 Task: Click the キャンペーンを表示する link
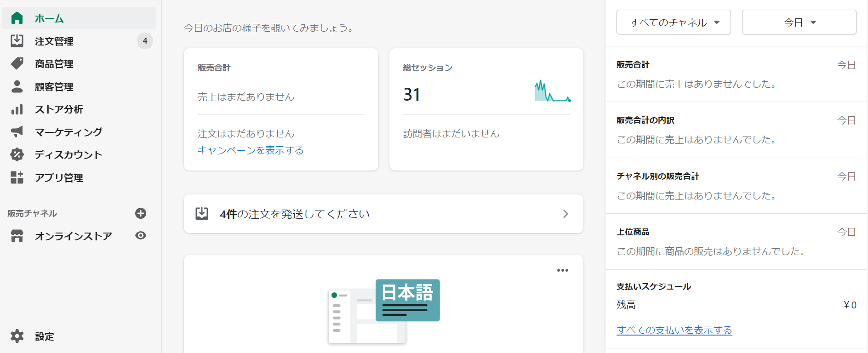(251, 150)
